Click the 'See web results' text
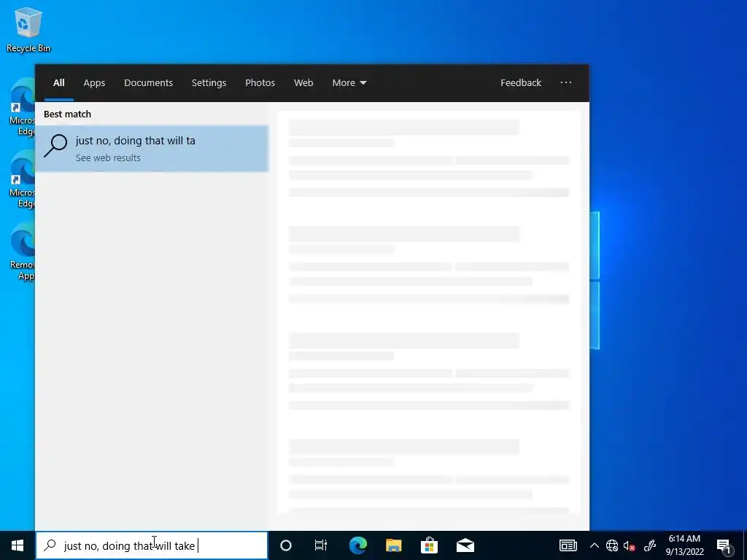 (x=108, y=158)
